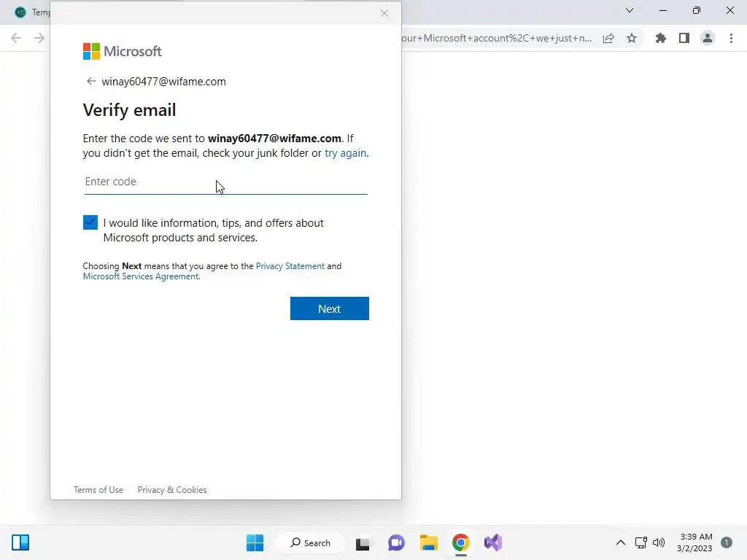The width and height of the screenshot is (747, 560).
Task: Click the Microsoft logo
Action: point(123,52)
